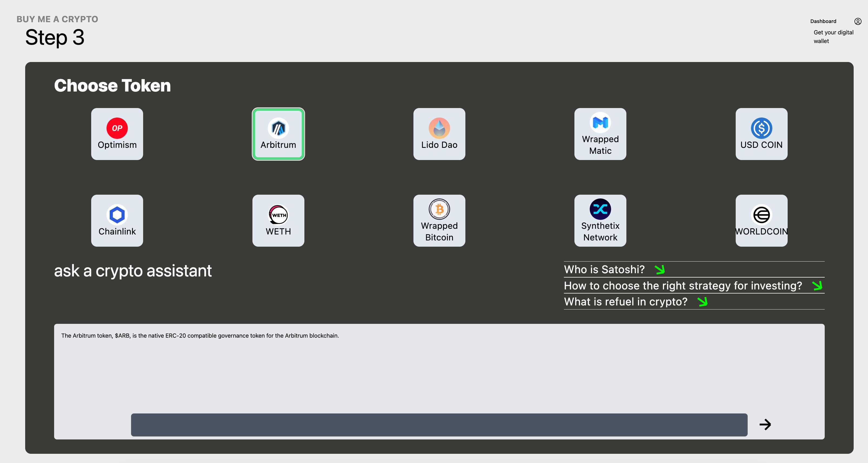The image size is (868, 463).
Task: Open the Dashboard link
Action: click(x=823, y=21)
